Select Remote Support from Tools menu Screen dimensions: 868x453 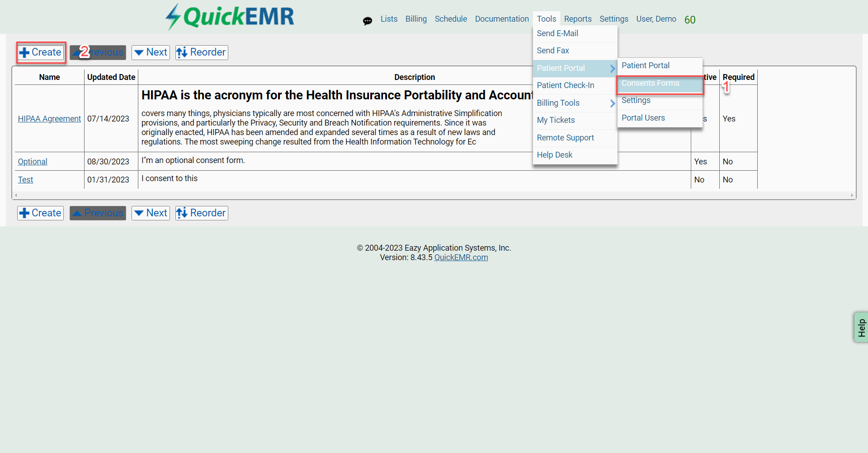575,138
